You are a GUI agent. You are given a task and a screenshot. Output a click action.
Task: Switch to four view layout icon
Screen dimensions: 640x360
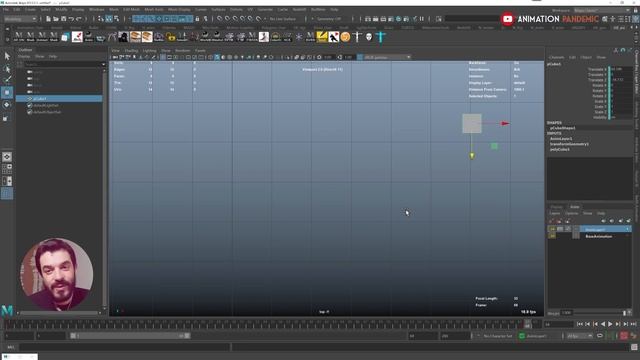click(7, 169)
